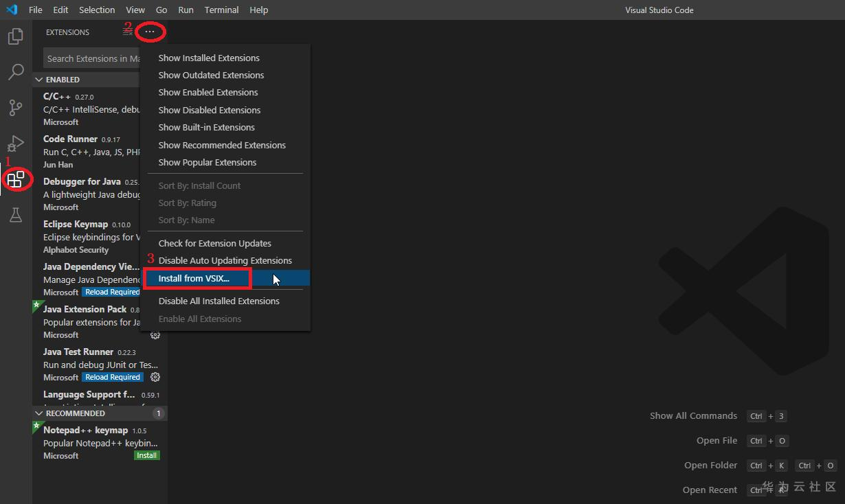Click the Open File hint

tap(717, 440)
